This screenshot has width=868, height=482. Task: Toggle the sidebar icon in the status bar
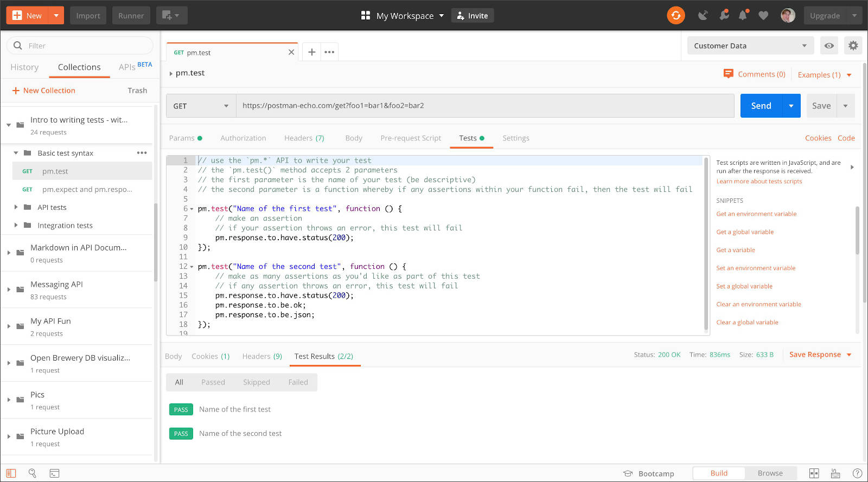pyautogui.click(x=11, y=473)
